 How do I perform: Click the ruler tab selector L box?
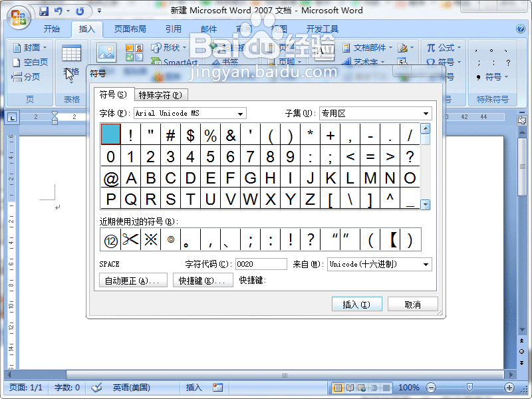(12, 118)
